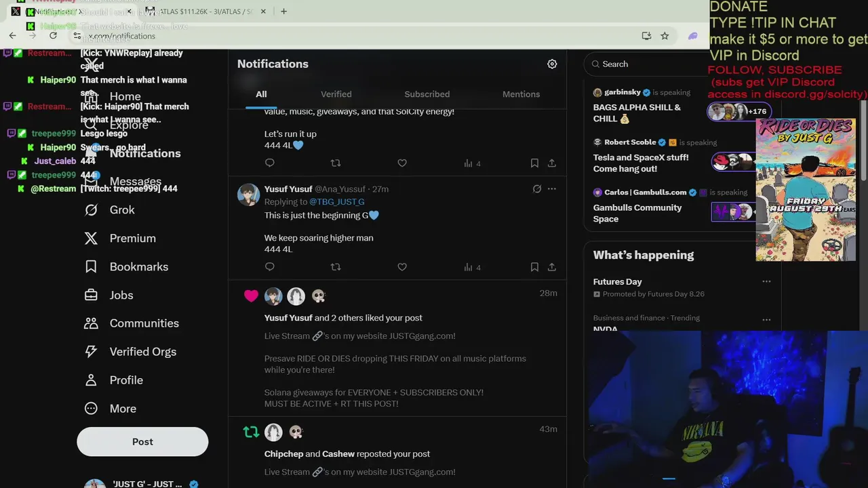Click the x.com/notifications address bar
This screenshot has width=868, height=488.
(353, 36)
